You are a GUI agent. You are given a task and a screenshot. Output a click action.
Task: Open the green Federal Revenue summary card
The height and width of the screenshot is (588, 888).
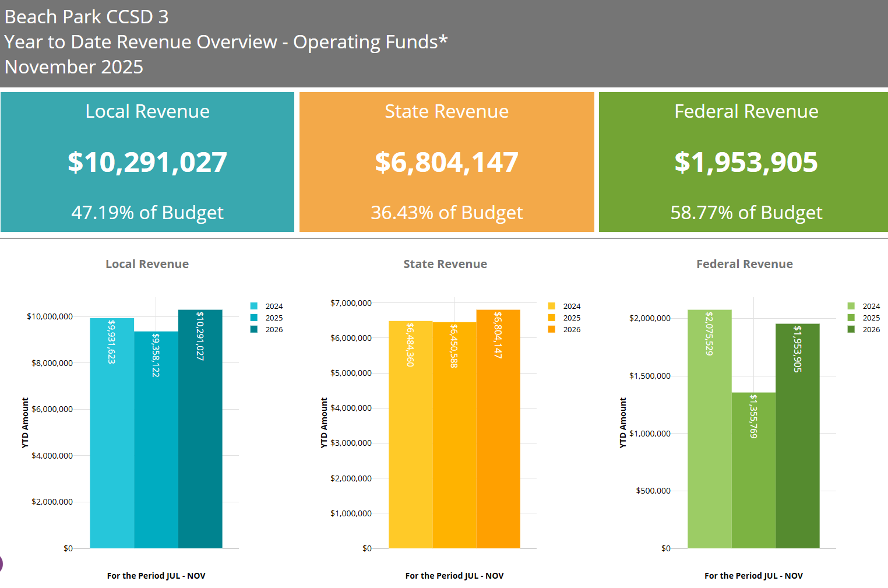[746, 162]
